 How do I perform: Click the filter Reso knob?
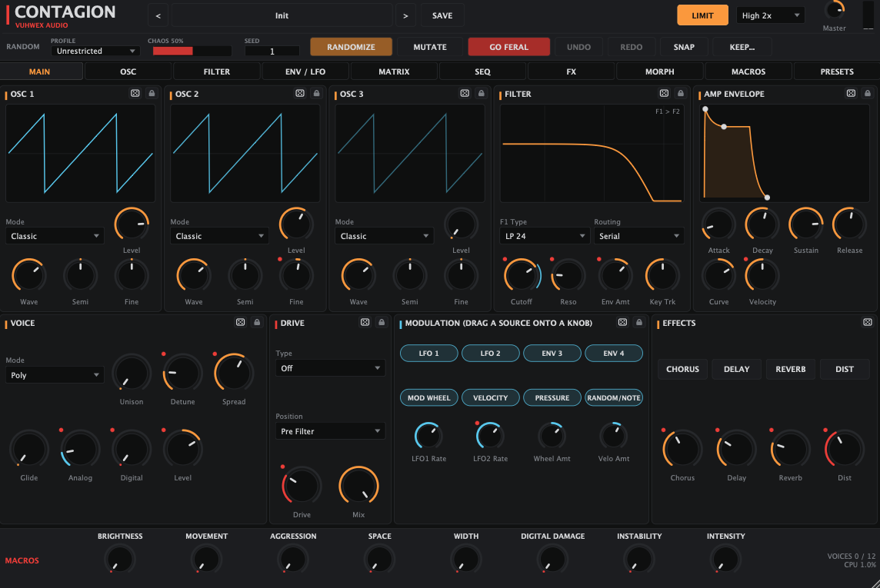click(568, 275)
